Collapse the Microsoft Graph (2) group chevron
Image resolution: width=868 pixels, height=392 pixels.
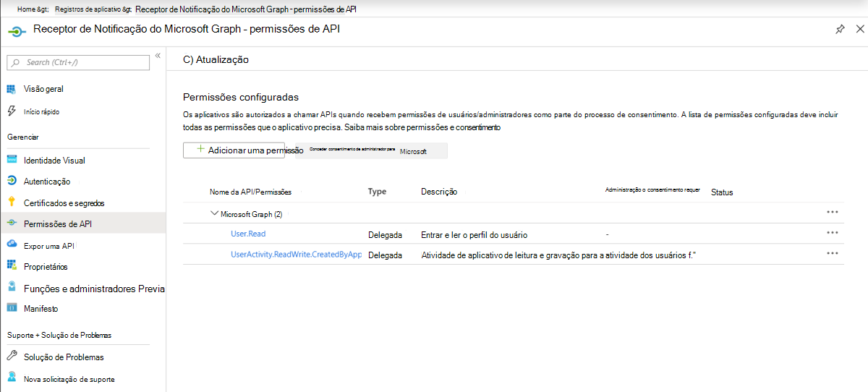tap(214, 213)
